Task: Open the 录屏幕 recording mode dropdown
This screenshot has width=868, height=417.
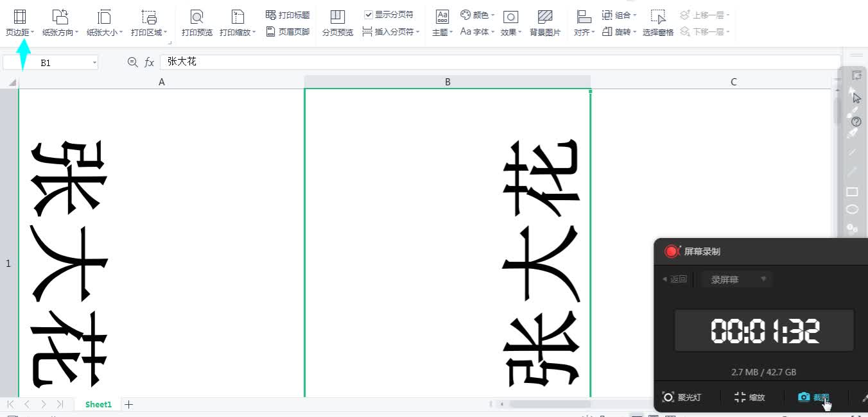Action: [x=736, y=279]
